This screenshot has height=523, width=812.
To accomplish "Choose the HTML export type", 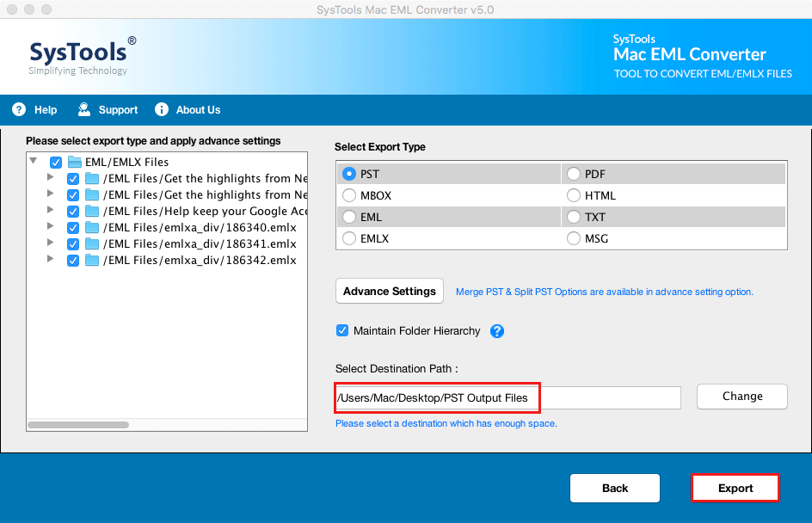I will click(573, 195).
